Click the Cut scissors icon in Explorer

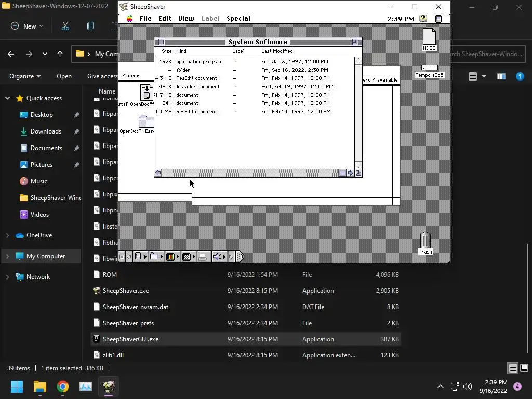click(x=65, y=26)
